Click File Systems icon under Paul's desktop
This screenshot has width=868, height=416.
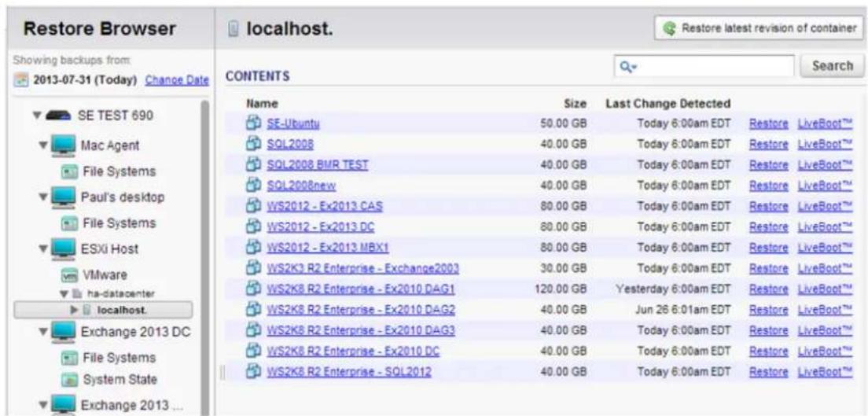[x=69, y=223]
